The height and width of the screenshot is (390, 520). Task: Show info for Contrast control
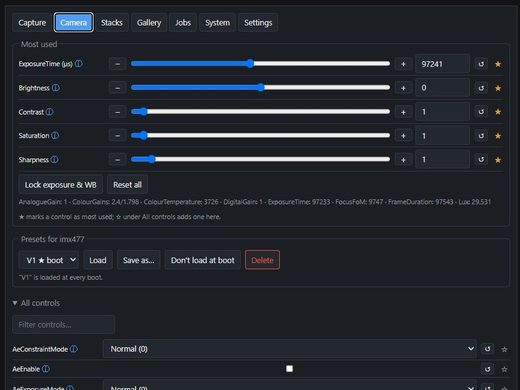point(49,112)
